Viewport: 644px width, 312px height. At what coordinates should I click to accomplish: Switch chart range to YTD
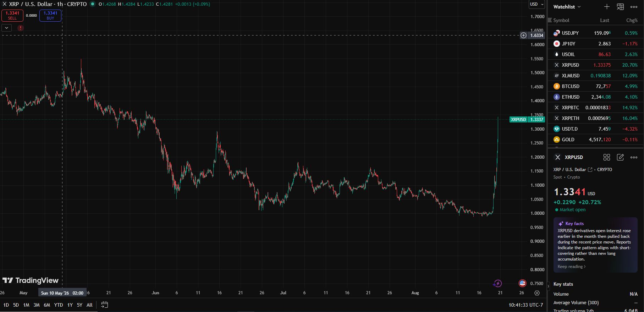[59, 305]
